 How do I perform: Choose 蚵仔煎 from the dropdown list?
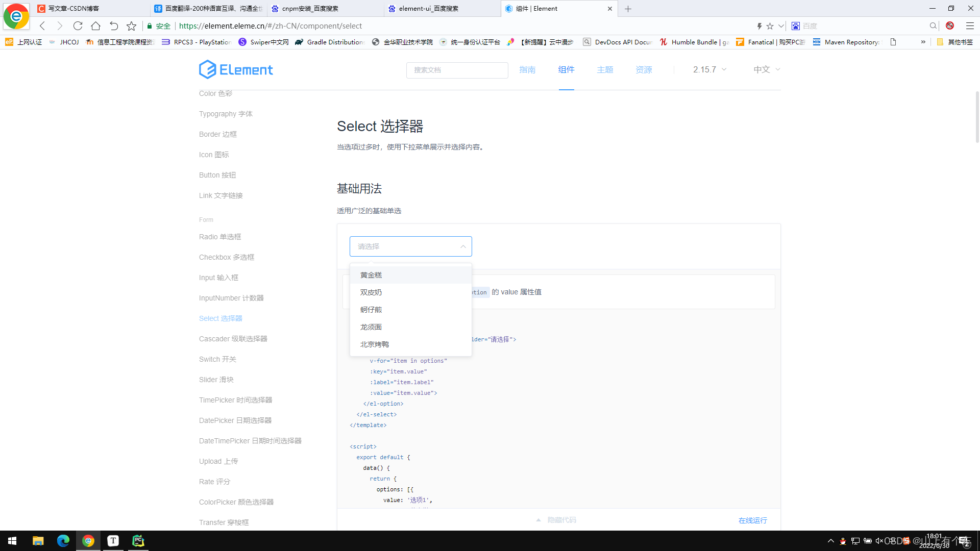coord(410,310)
